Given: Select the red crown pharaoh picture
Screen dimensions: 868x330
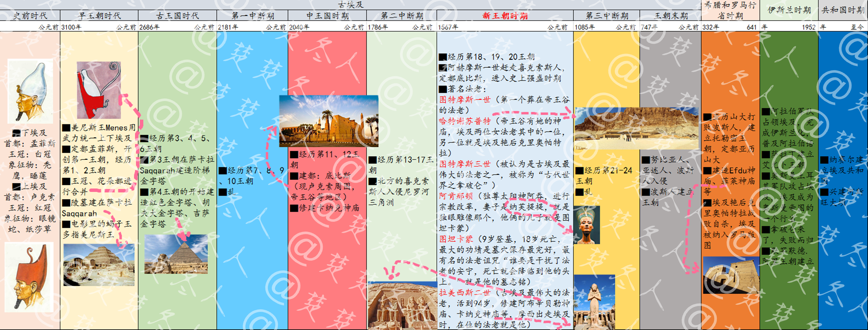Looking at the screenshot, I should (x=29, y=277).
